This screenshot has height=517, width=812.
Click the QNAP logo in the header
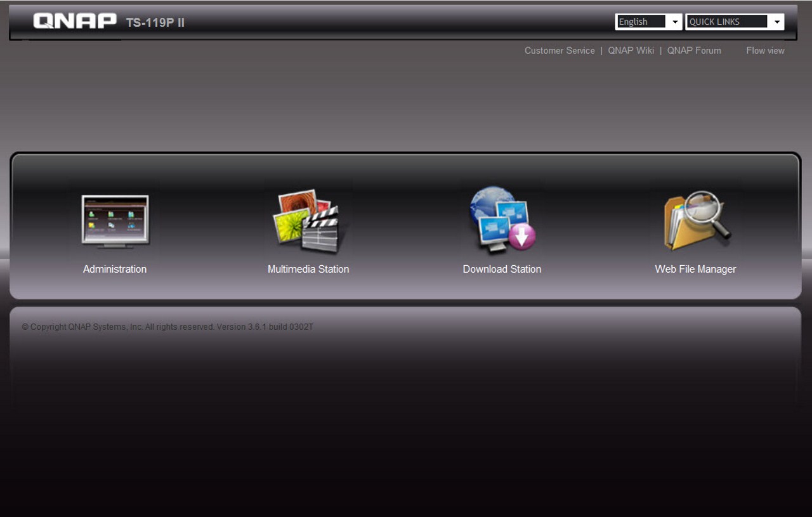(x=75, y=21)
